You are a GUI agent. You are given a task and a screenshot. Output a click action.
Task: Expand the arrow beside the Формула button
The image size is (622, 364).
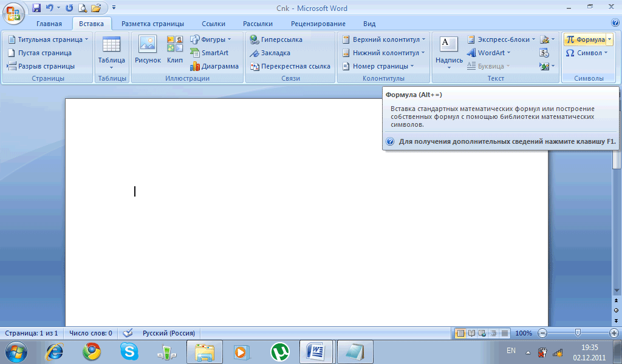610,39
